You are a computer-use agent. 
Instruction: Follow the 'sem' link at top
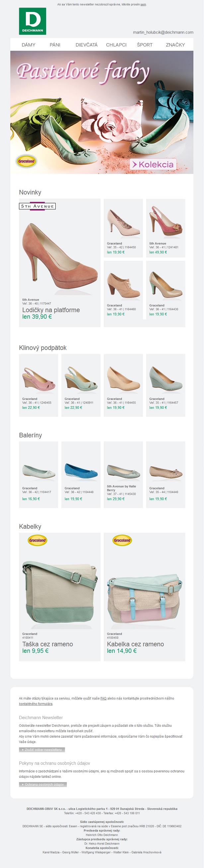pyautogui.click(x=143, y=5)
